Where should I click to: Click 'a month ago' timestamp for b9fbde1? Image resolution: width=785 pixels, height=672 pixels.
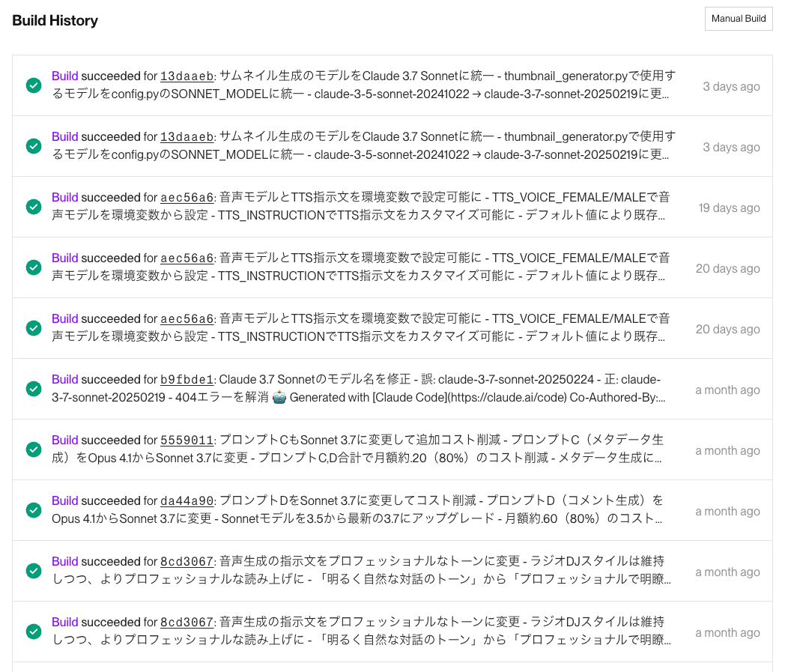(727, 390)
